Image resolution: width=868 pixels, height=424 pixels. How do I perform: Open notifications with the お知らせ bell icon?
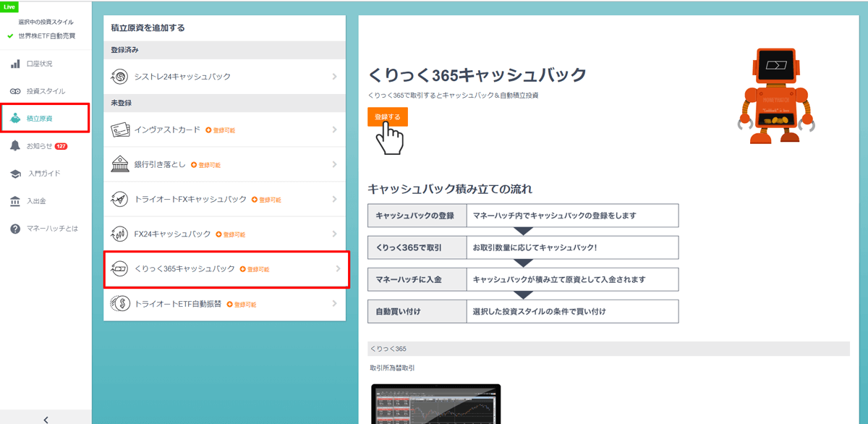(15, 146)
